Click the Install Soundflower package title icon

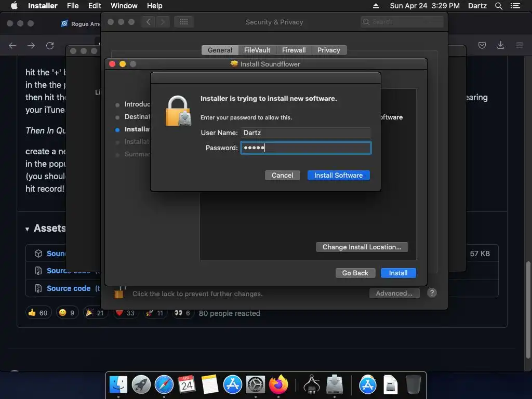(x=234, y=64)
